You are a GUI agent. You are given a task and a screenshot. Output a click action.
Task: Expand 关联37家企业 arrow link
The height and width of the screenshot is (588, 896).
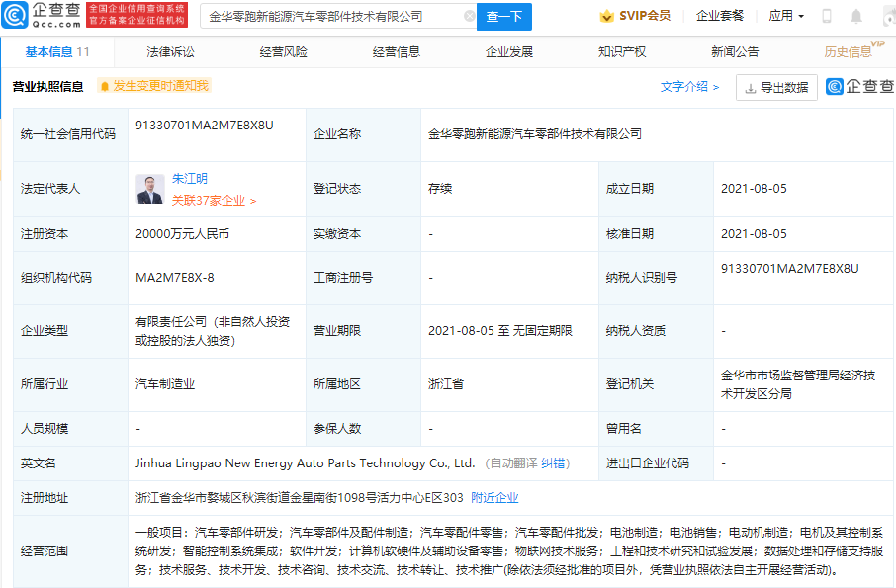214,201
